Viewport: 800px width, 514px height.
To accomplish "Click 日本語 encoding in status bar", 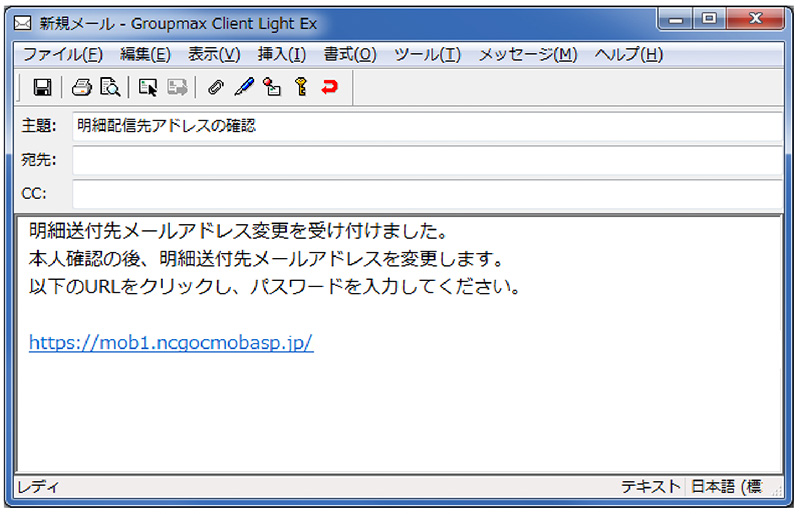I will pyautogui.click(x=727, y=486).
